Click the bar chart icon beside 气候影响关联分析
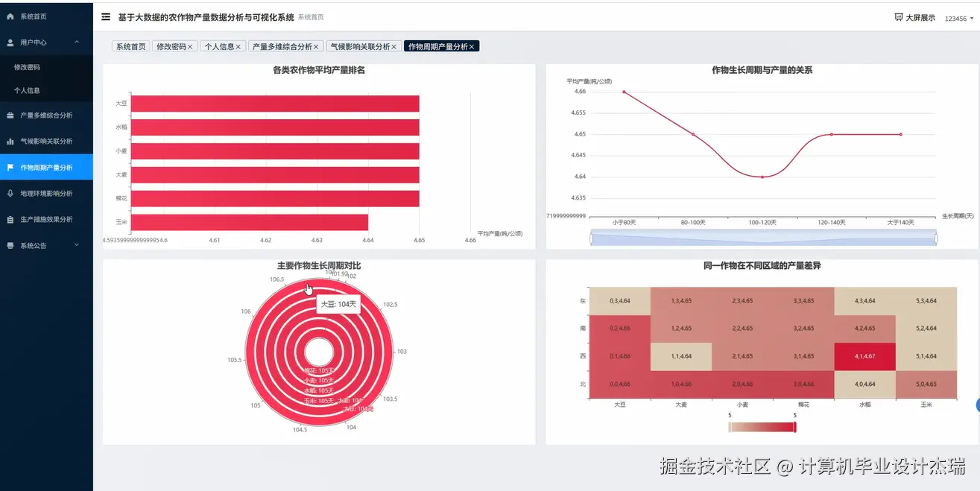This screenshot has height=491, width=980. click(10, 141)
